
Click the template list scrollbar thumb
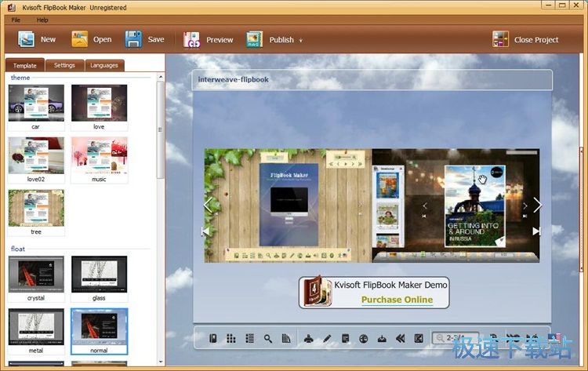point(161,129)
